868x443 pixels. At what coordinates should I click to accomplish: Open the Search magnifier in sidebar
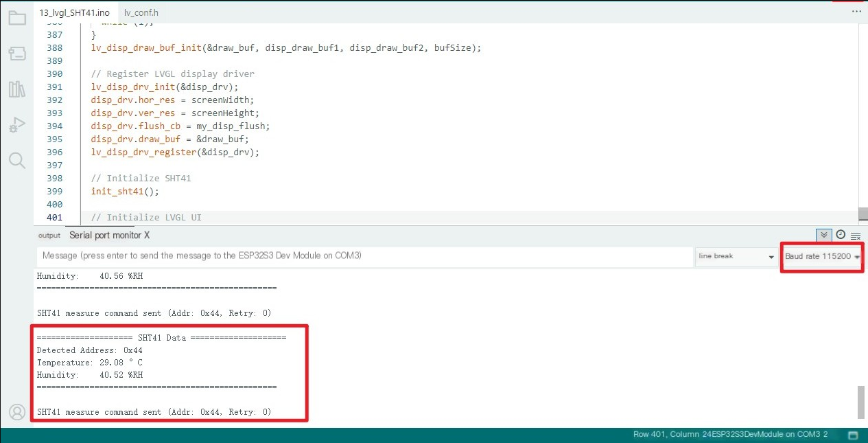[x=16, y=161]
